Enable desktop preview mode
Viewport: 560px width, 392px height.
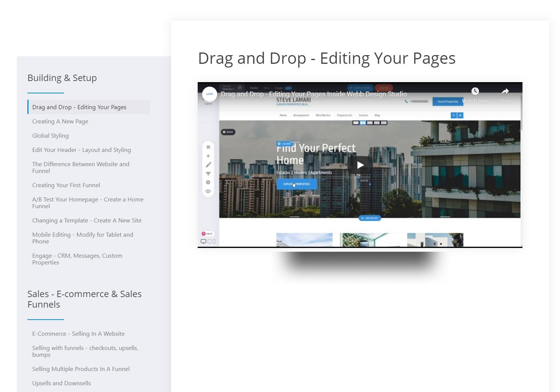[204, 241]
